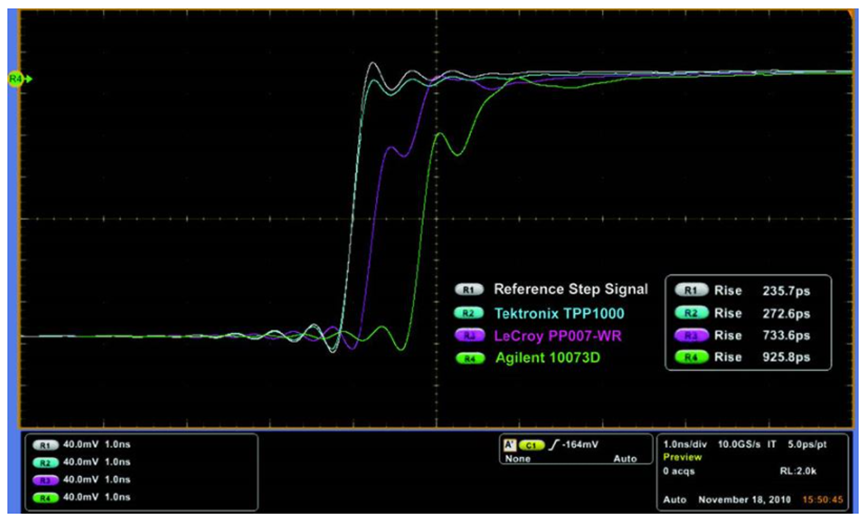Click the C1 trigger source badge
The height and width of the screenshot is (520, 865).
[530, 445]
